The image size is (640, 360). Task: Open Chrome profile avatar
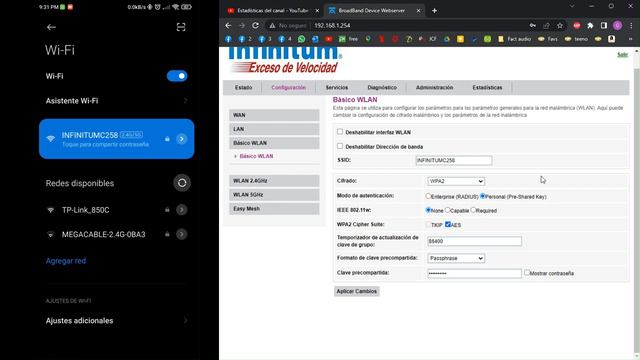pos(618,25)
